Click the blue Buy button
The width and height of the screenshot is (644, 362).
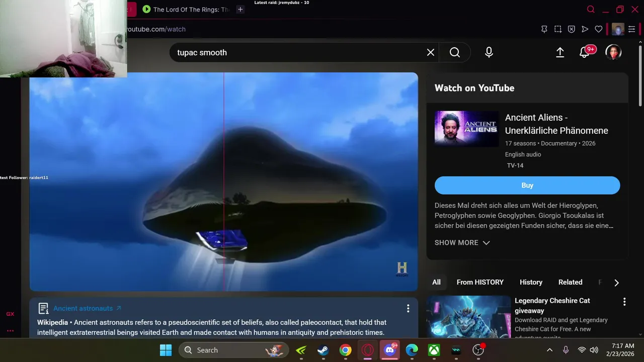tap(527, 185)
